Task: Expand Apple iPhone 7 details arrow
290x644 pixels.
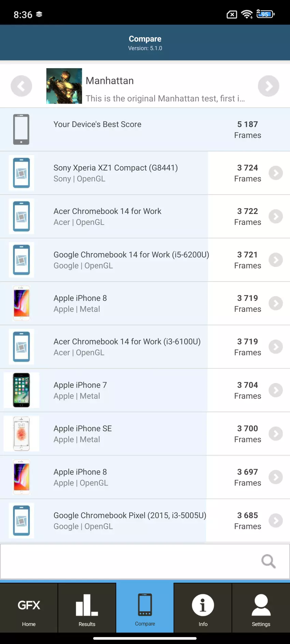Action: click(276, 390)
